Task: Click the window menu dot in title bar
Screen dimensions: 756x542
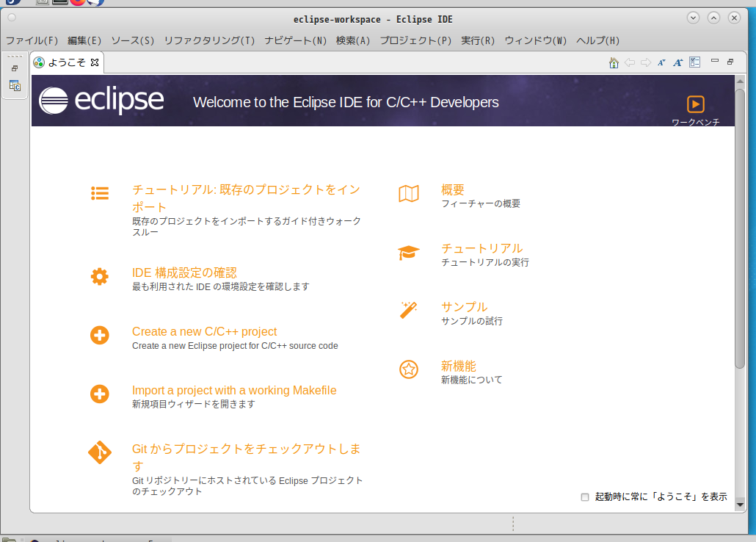Action: [x=12, y=18]
